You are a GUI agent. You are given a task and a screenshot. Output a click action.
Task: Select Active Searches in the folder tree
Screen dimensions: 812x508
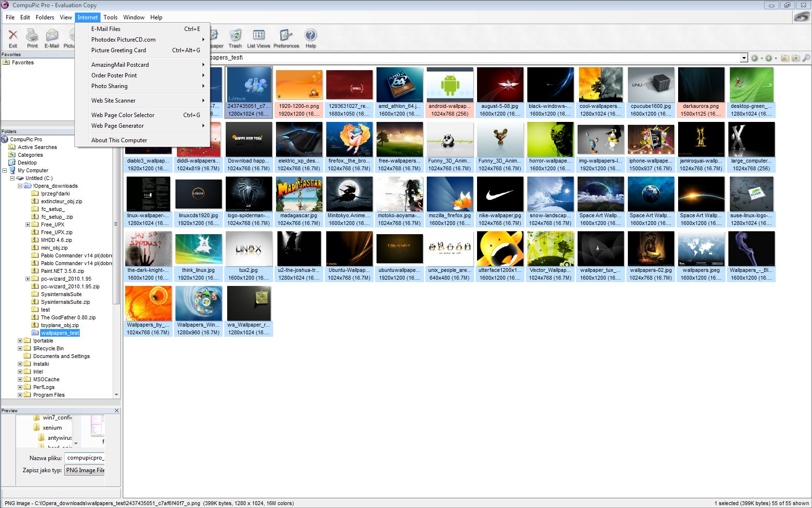coord(37,147)
